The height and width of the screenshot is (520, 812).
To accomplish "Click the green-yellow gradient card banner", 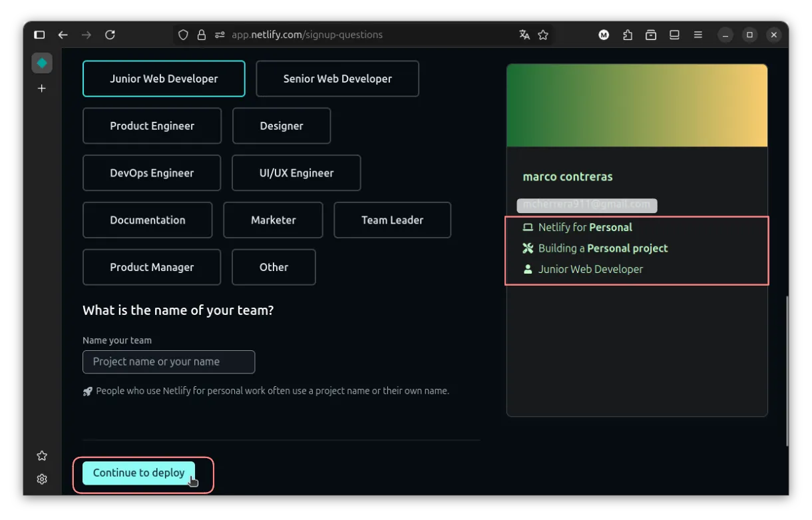I will [637, 105].
